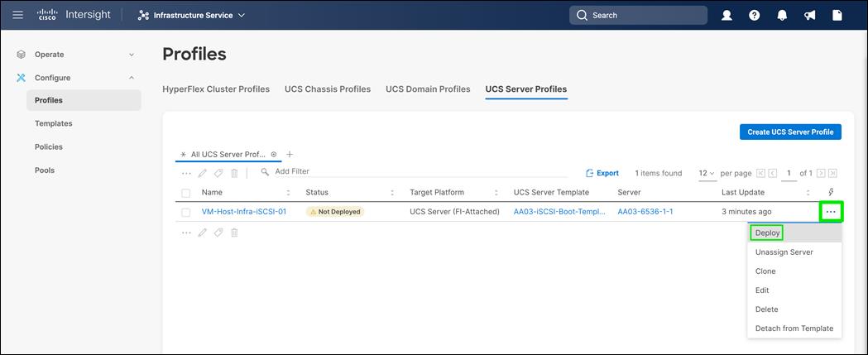Choose Clone from the context menu
This screenshot has height=355, width=868.
pyautogui.click(x=794, y=271)
